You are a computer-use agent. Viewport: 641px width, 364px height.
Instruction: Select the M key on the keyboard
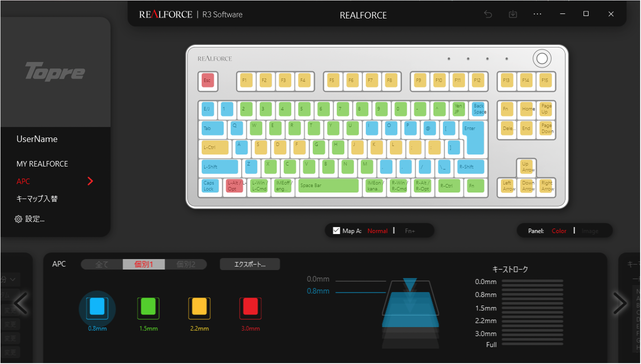click(x=367, y=166)
